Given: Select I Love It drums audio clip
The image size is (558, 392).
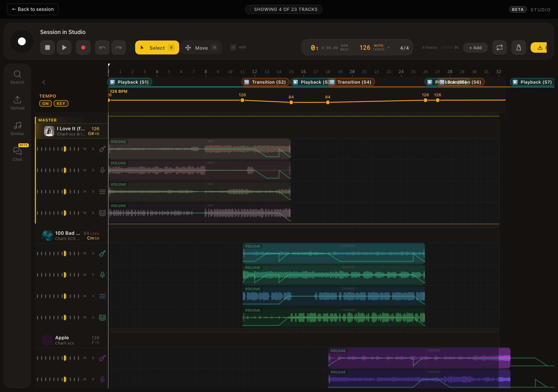Looking at the screenshot, I should tap(199, 213).
